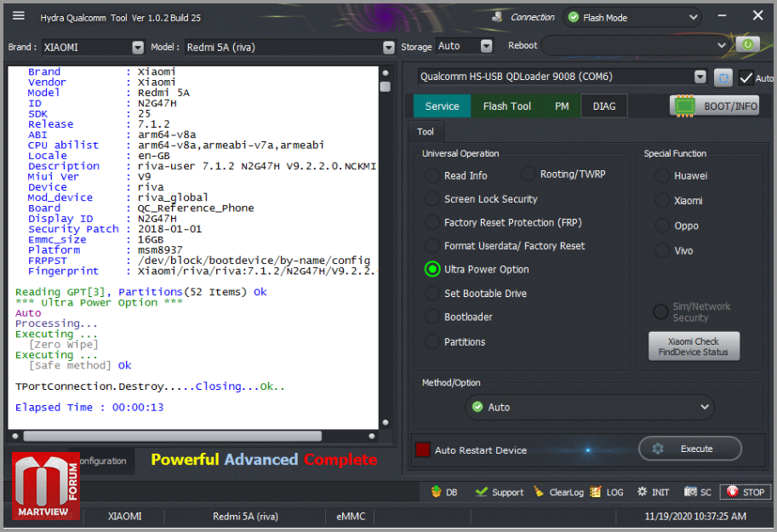Expand the Brand XIAOMI dropdown
The image size is (777, 532).
click(x=138, y=47)
